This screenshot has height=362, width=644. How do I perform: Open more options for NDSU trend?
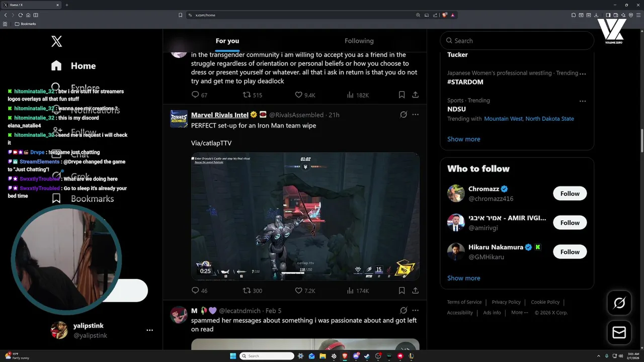(x=583, y=101)
